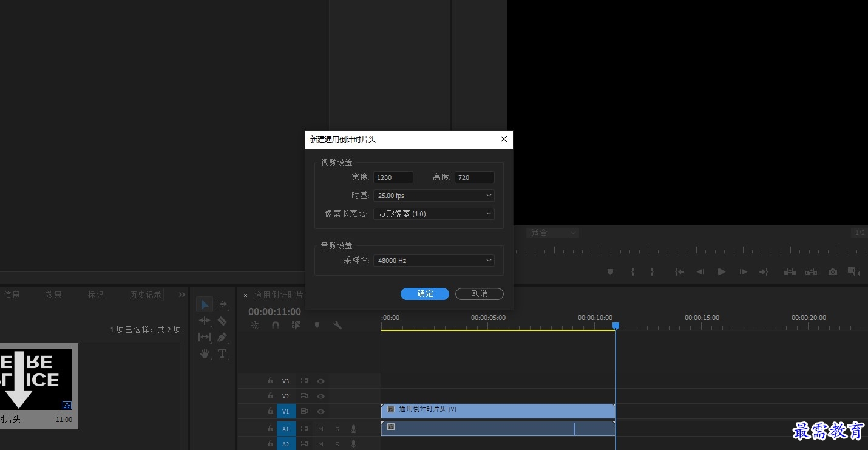This screenshot has height=450, width=868.
Task: Toggle timeline Snap magnet icon
Action: [276, 325]
